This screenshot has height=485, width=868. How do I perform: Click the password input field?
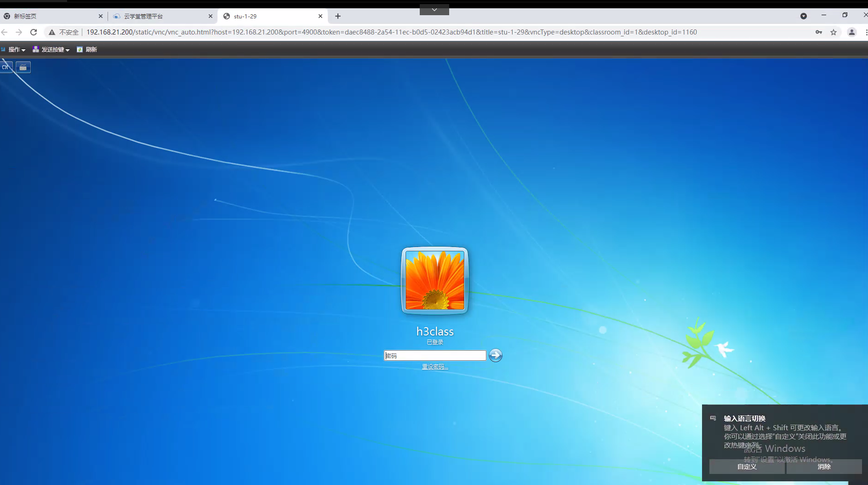coord(435,356)
